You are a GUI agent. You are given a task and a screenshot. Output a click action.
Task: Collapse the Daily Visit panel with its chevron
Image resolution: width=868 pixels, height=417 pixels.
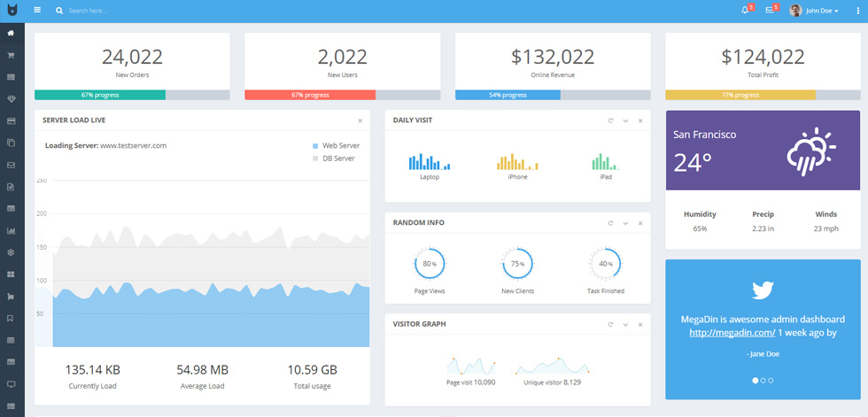[625, 120]
